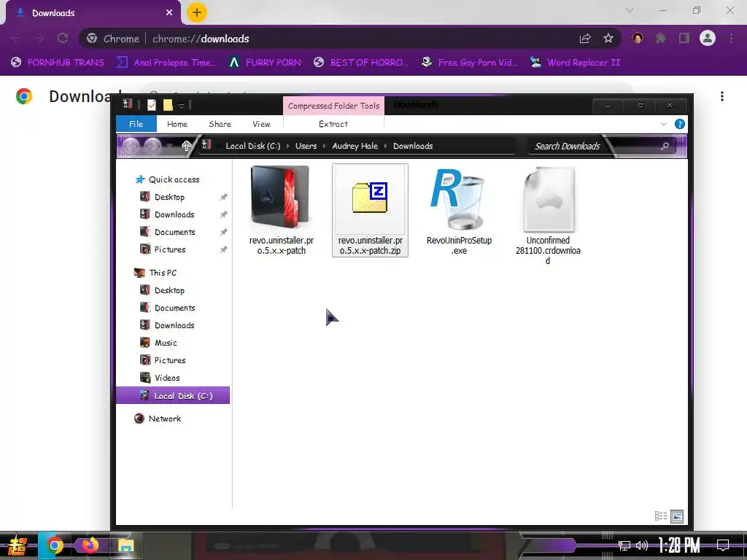
Task: Click the Firefox icon on the taskbar
Action: [90, 545]
